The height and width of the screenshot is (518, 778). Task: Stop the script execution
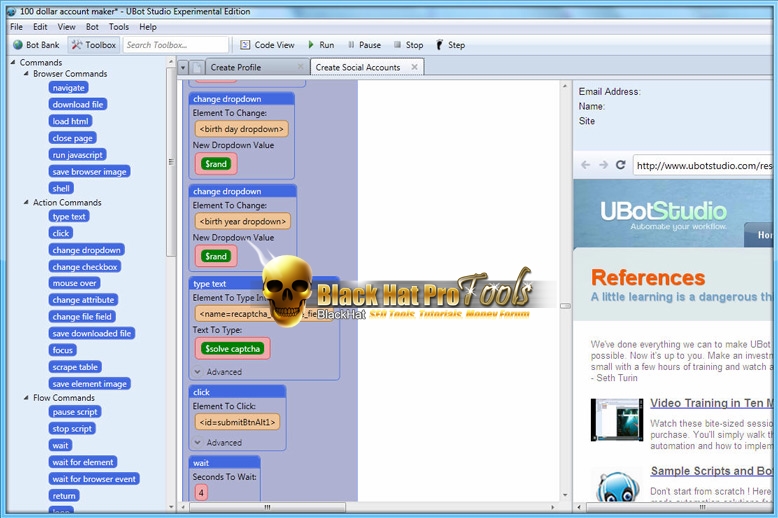click(x=408, y=45)
